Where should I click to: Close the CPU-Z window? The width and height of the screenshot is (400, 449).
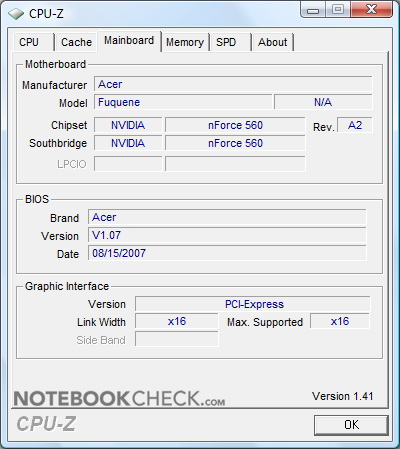pyautogui.click(x=371, y=9)
